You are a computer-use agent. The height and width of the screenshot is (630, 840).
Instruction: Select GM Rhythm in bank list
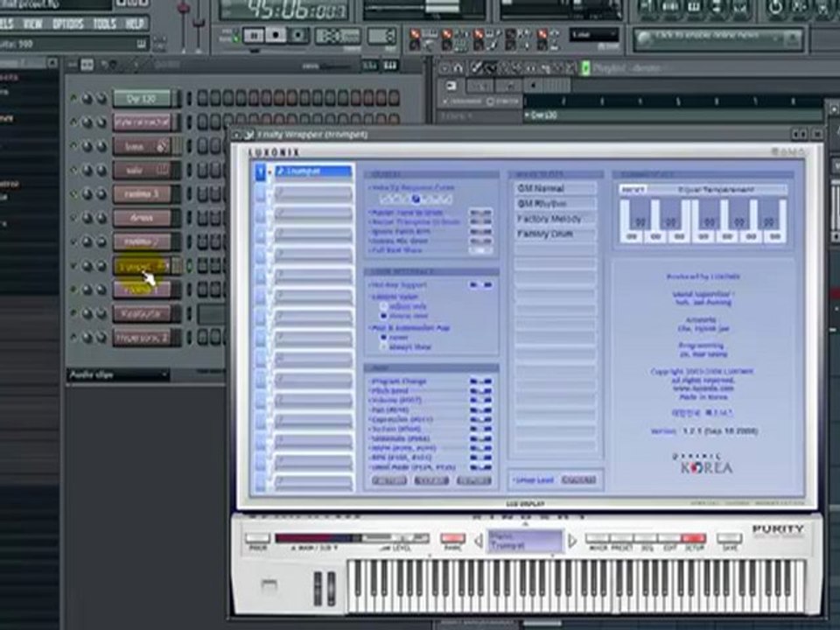pyautogui.click(x=556, y=204)
